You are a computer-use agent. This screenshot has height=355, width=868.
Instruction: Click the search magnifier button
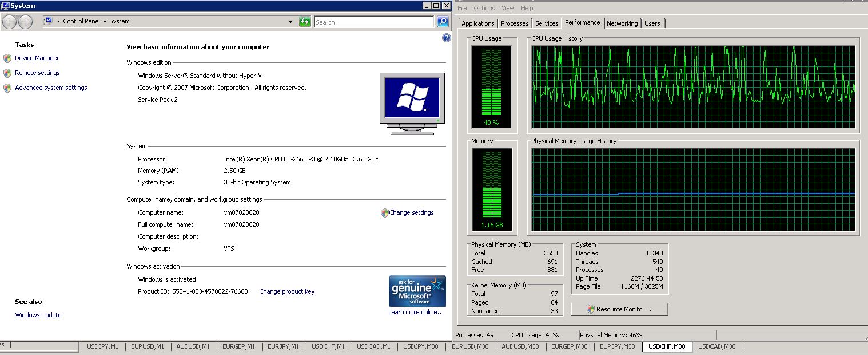pyautogui.click(x=443, y=22)
